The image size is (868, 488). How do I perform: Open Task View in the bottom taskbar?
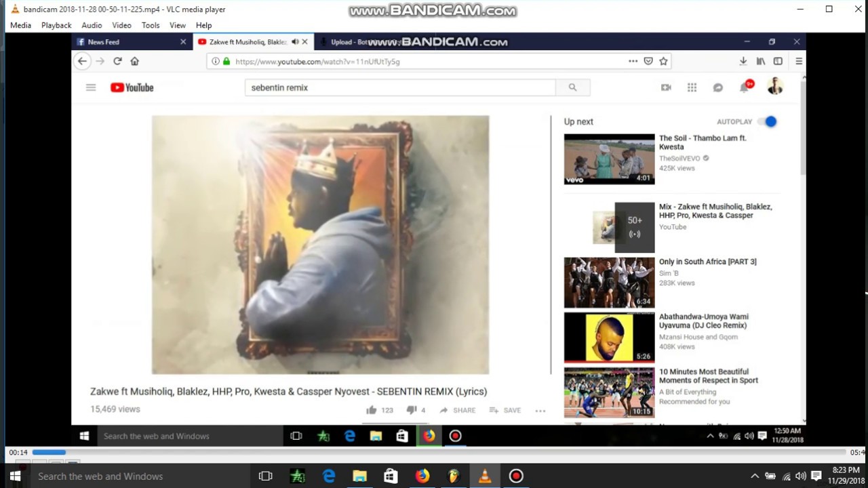coord(265,476)
